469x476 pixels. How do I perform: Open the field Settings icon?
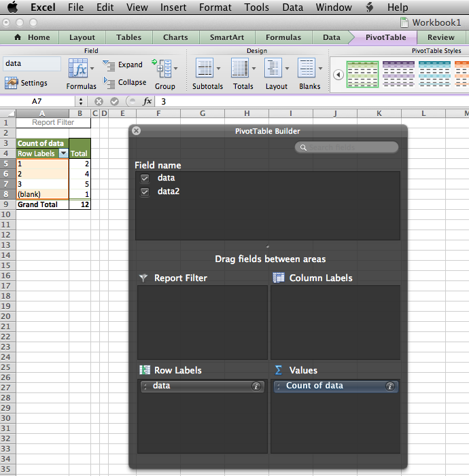11,83
